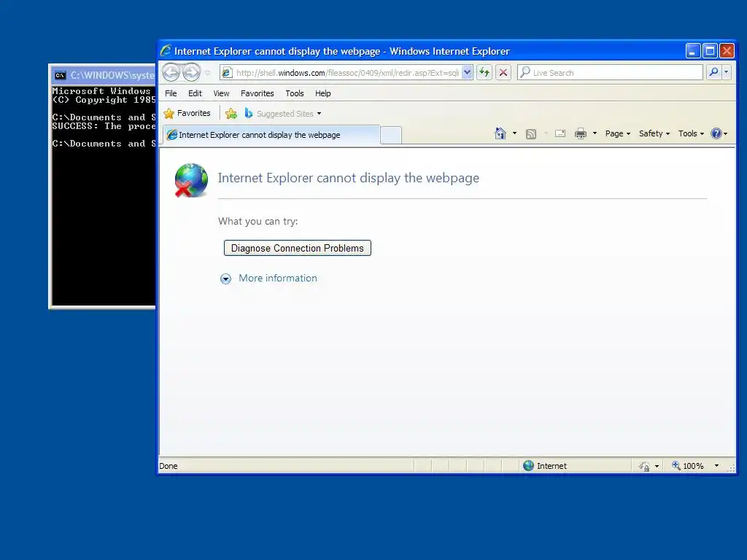This screenshot has height=560, width=747.
Task: Close the Internet Explorer window
Action: [x=727, y=50]
